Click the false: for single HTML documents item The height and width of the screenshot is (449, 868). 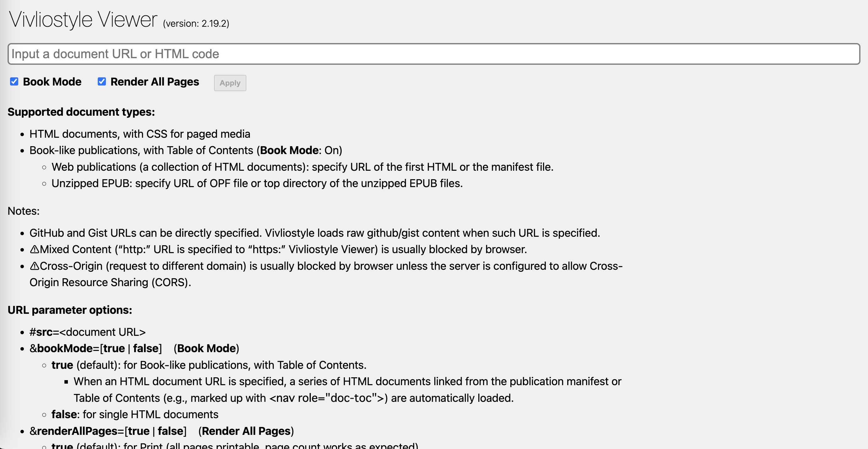(x=135, y=414)
